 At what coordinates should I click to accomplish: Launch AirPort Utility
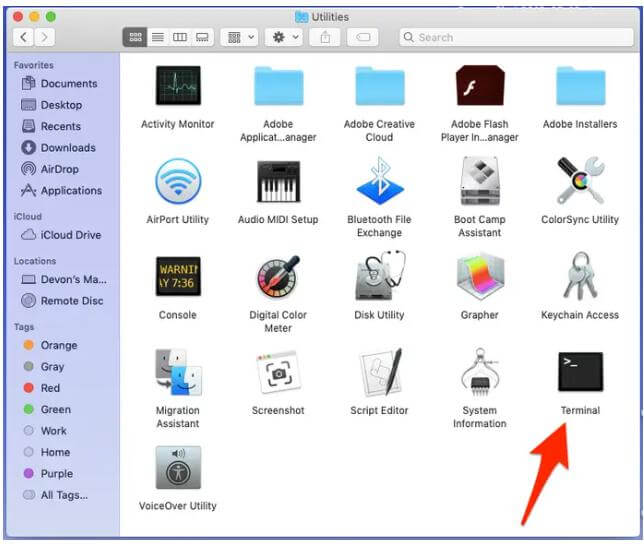pyautogui.click(x=178, y=181)
